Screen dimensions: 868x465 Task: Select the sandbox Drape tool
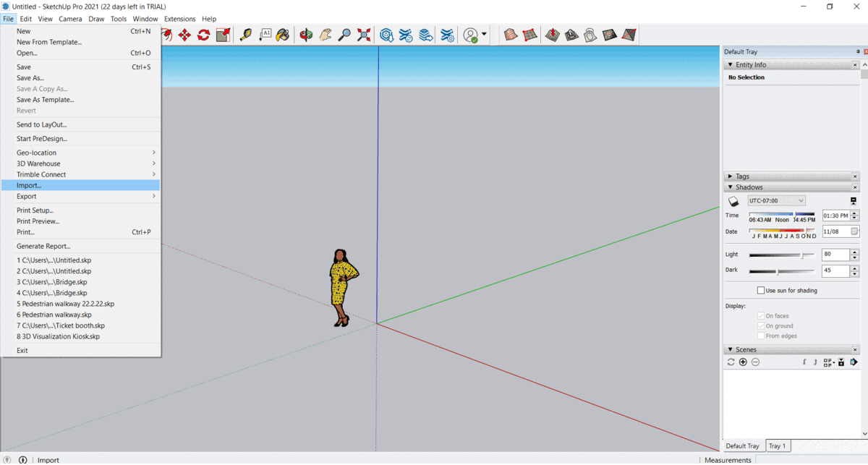(x=590, y=35)
